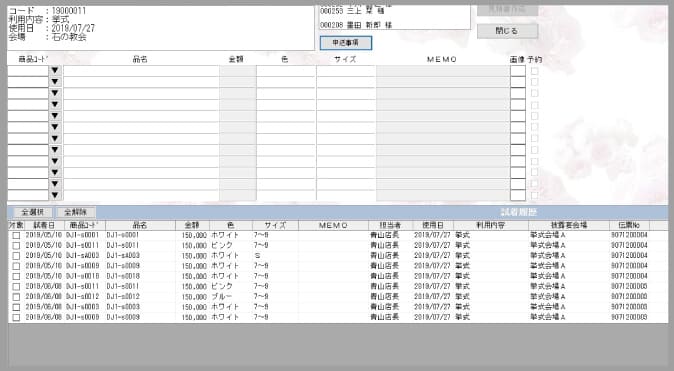The width and height of the screenshot is (674, 371).
Task: Select customer entry 000253 三上 in list
Action: [352, 11]
